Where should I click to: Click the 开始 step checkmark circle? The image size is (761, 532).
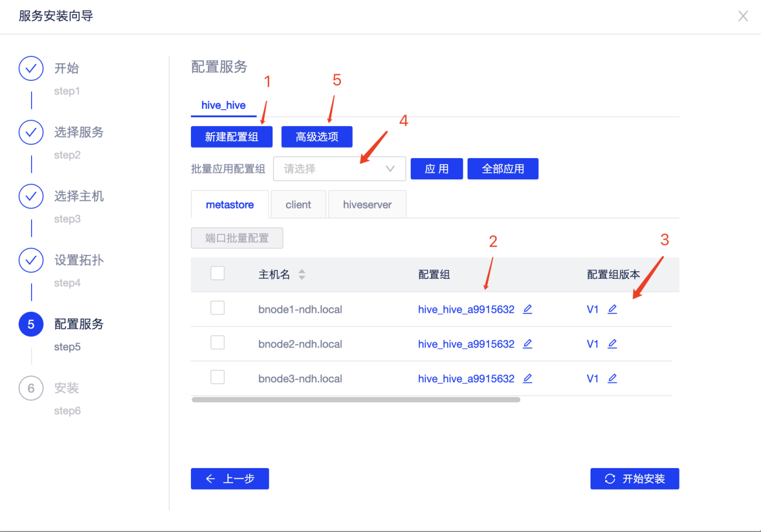31,68
